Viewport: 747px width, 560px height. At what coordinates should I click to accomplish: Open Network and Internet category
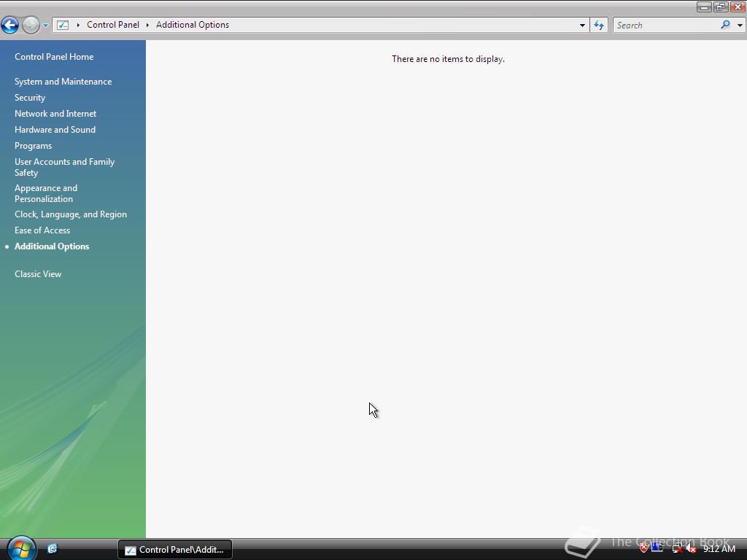(55, 113)
